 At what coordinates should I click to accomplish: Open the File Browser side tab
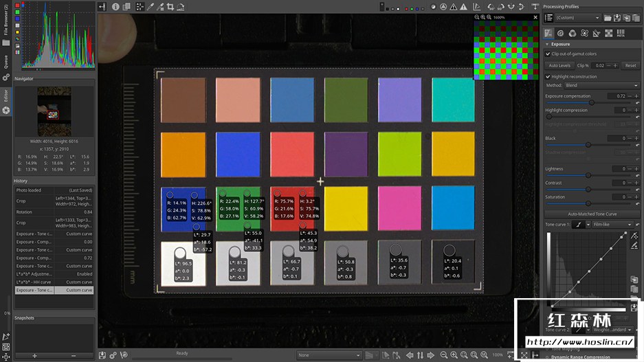[5, 25]
